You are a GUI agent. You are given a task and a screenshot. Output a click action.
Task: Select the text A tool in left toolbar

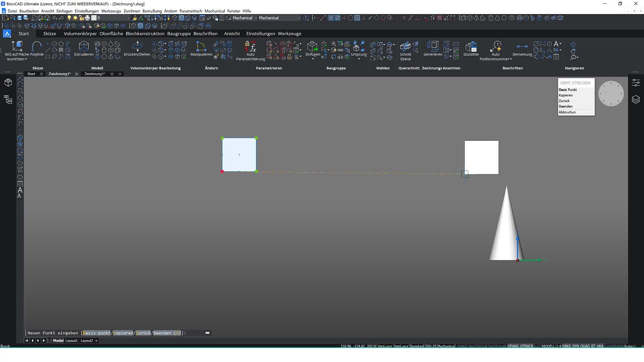(20, 190)
